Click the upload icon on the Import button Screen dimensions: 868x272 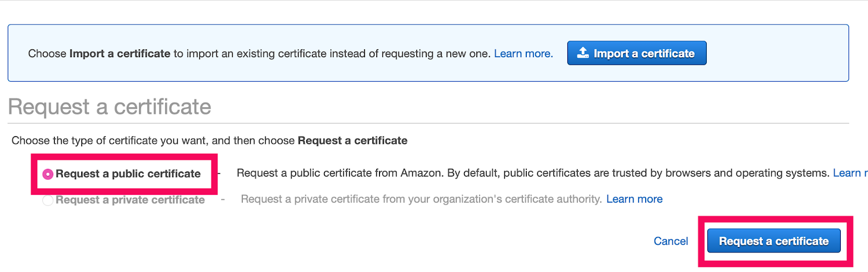click(582, 53)
